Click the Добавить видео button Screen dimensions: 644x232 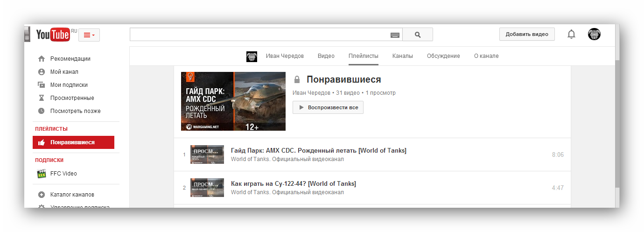(x=527, y=34)
